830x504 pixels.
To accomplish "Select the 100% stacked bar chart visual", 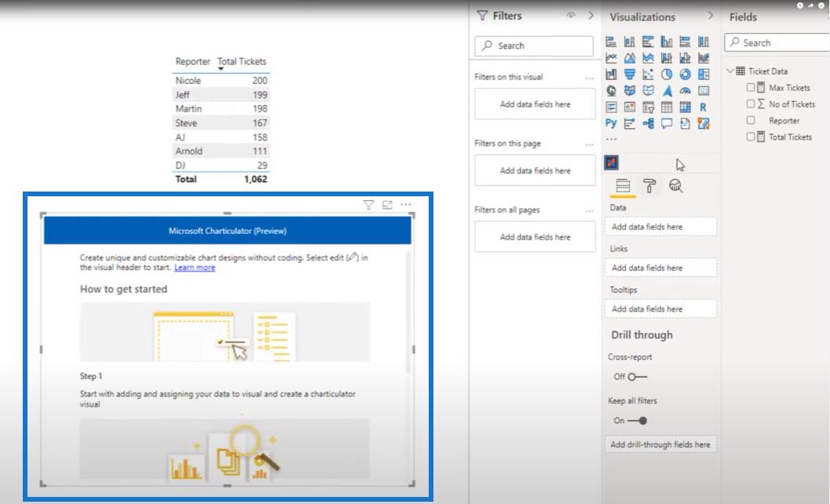I will [x=685, y=42].
